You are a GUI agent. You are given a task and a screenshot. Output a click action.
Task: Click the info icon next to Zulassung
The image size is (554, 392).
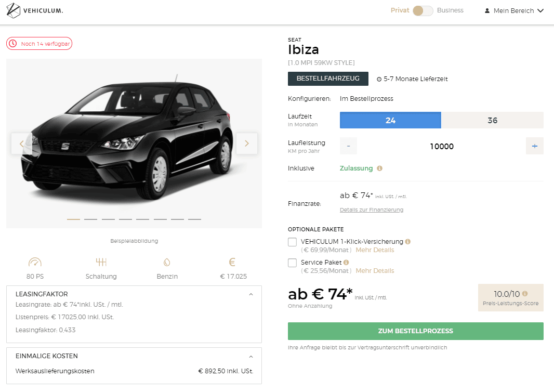tap(379, 168)
